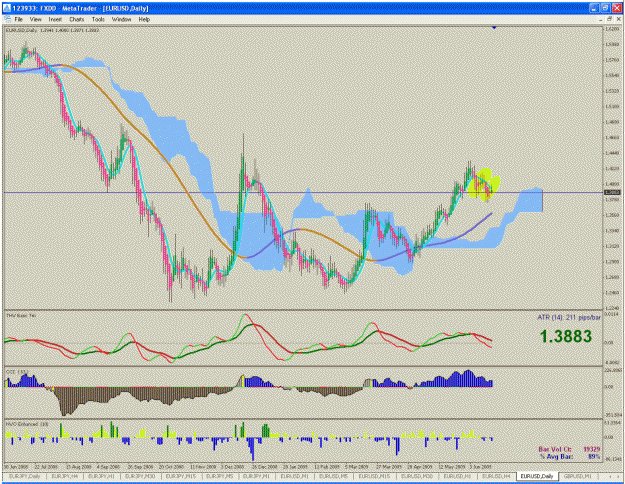Image resolution: width=625 pixels, height=484 pixels.
Task: Restore the MetaTrader application window
Action: coord(605,8)
